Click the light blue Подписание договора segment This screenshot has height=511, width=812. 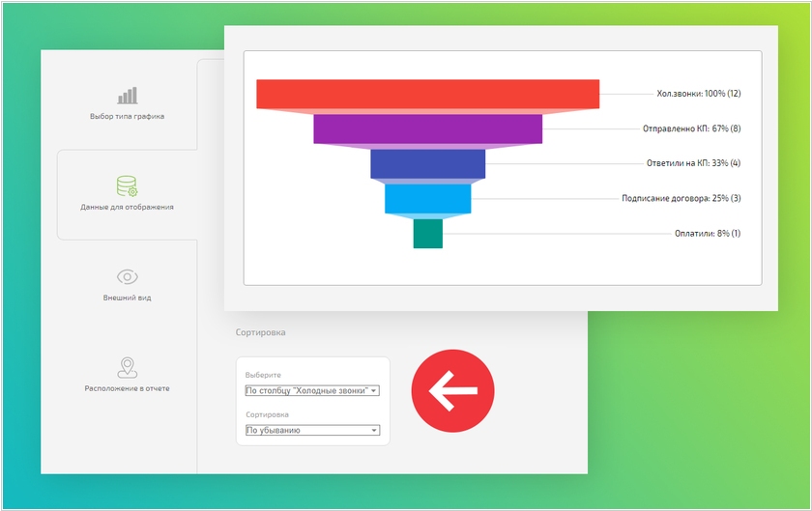point(427,199)
